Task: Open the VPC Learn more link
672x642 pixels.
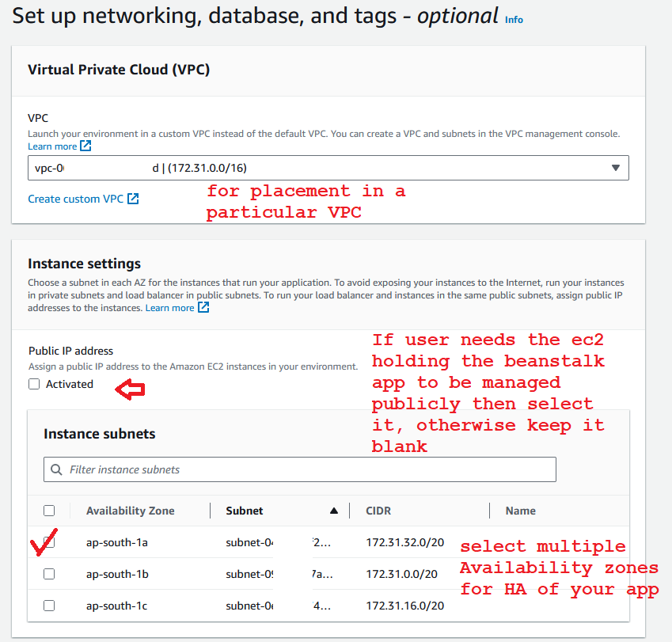Action: (52, 146)
